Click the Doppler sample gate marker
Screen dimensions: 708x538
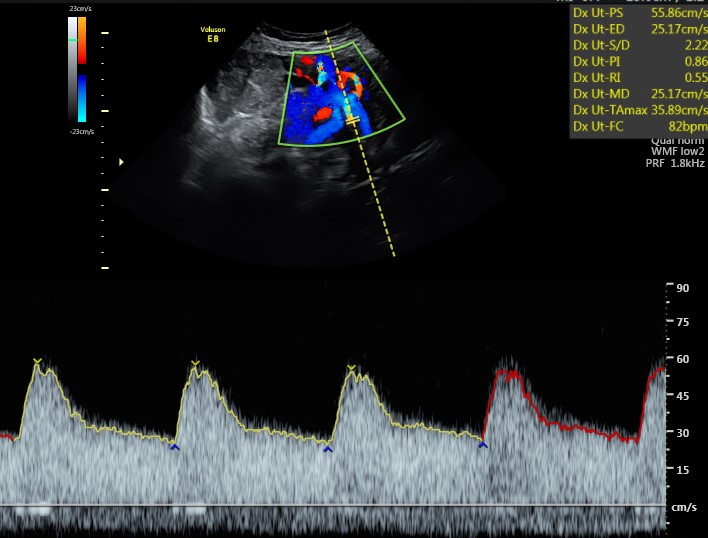tap(352, 120)
